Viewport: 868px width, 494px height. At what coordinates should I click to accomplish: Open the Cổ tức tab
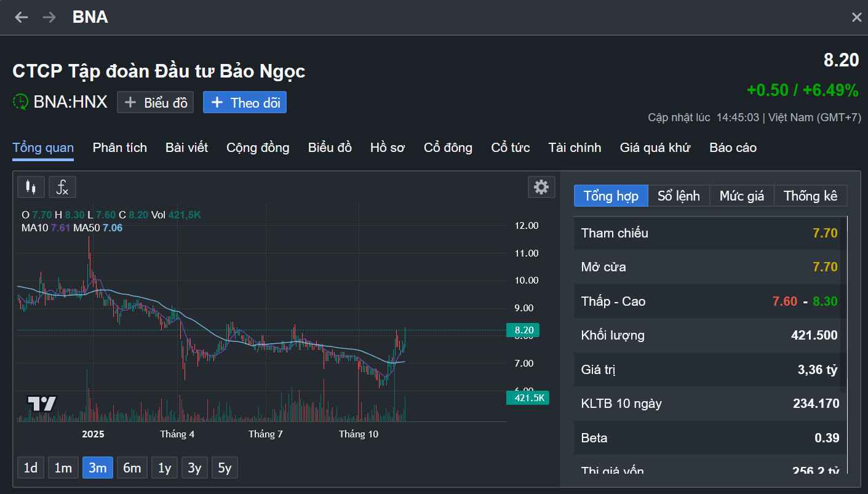pyautogui.click(x=511, y=148)
